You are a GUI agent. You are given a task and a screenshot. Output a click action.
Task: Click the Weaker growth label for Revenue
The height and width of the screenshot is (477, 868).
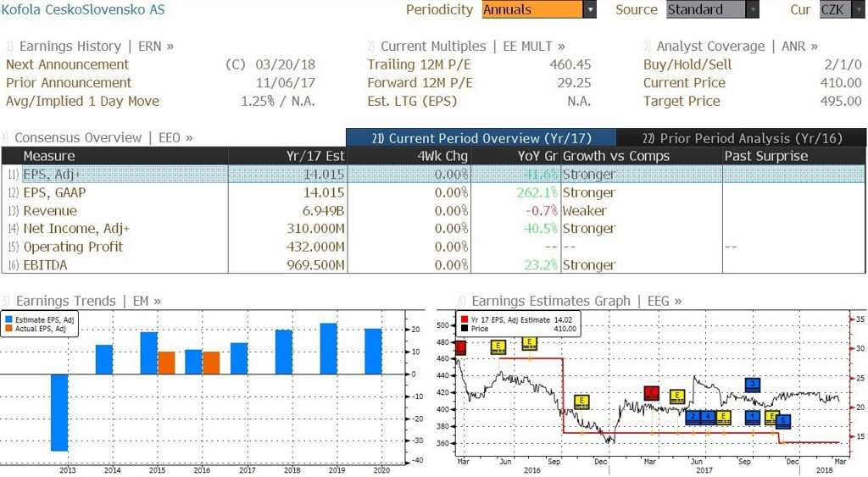coord(585,211)
